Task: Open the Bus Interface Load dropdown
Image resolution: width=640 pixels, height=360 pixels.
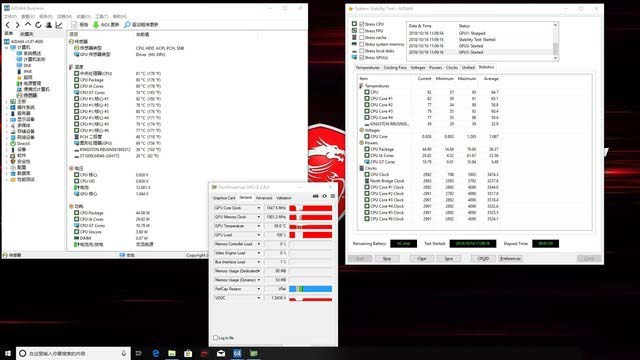Action: point(258,262)
